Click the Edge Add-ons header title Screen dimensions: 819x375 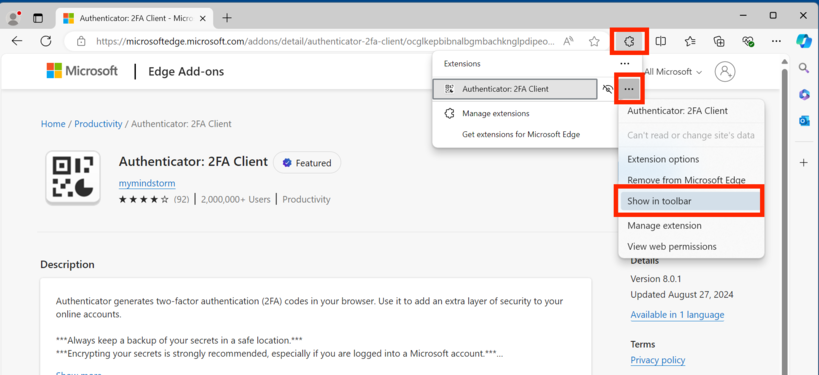[186, 72]
